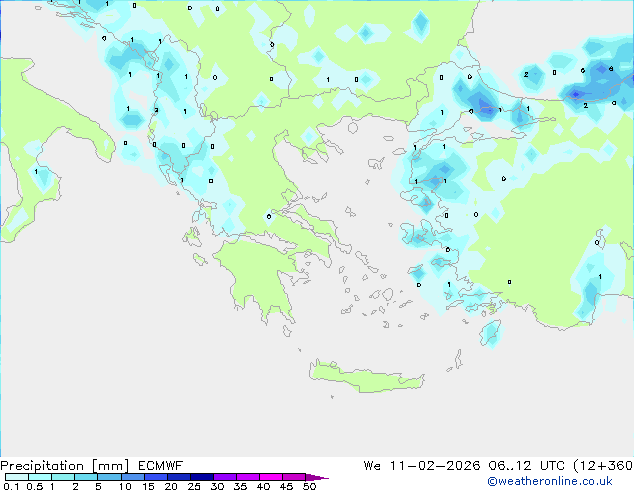Pick the legend swatch between 2 and 5

(86, 477)
